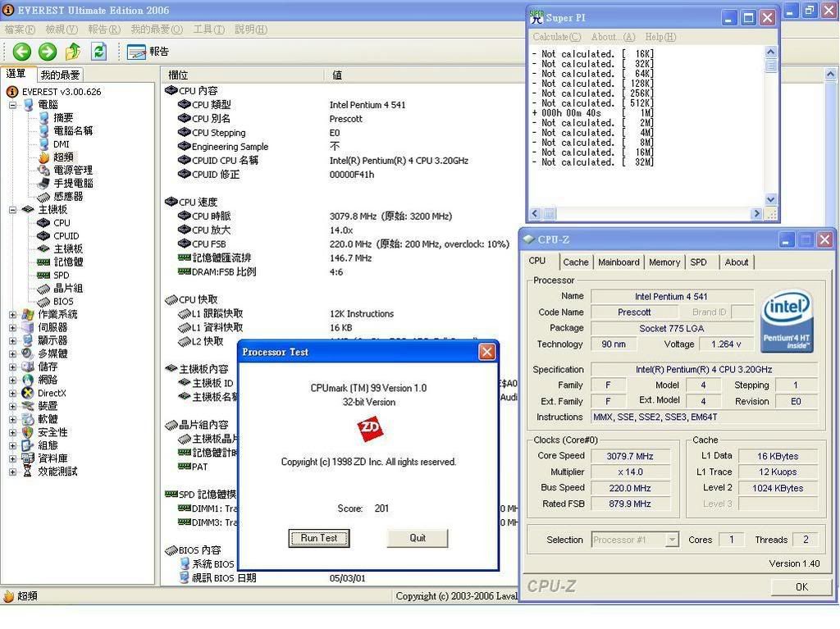
Task: Expand the 伺服器 tree node
Action: pyautogui.click(x=12, y=327)
